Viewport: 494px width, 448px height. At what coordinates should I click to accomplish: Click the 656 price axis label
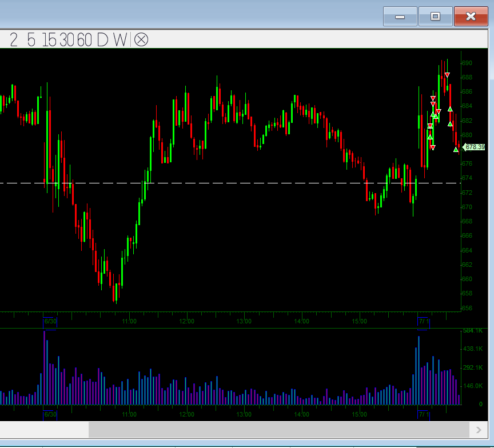click(467, 308)
